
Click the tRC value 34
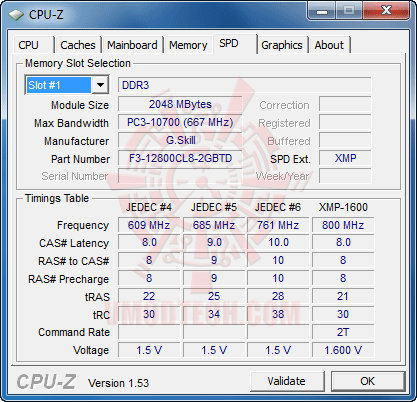[214, 314]
